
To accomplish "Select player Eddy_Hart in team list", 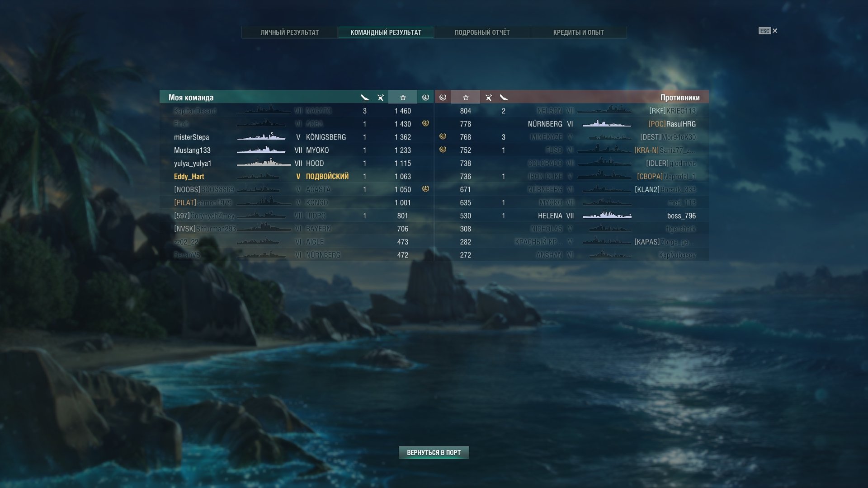I will pos(189,177).
